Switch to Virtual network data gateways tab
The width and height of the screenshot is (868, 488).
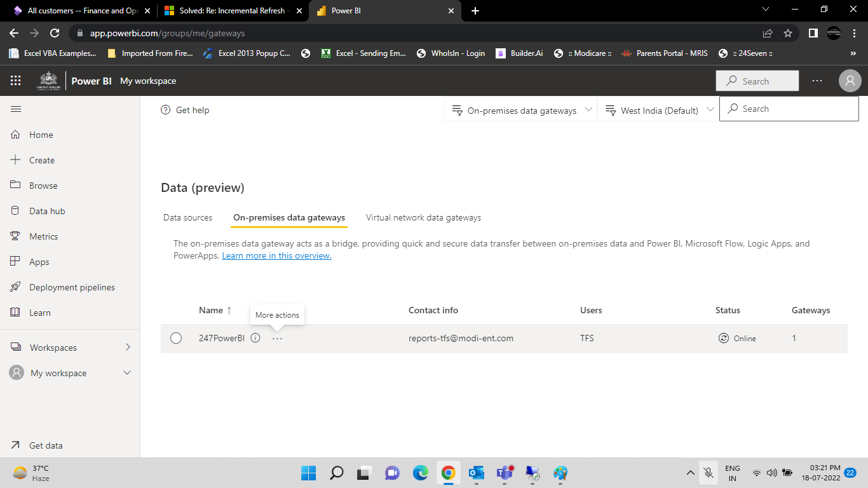(x=423, y=217)
